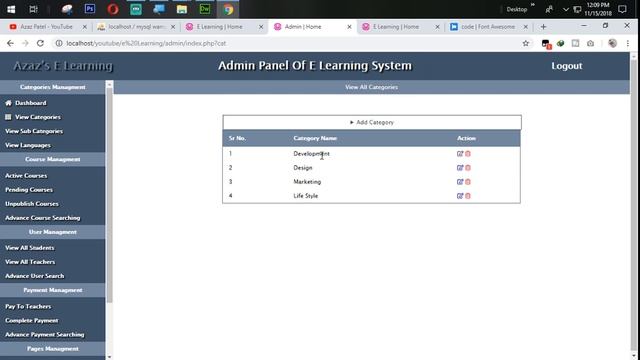Screen dimensions: 640x360
Task: Open Advance User Search
Action: pos(35,276)
